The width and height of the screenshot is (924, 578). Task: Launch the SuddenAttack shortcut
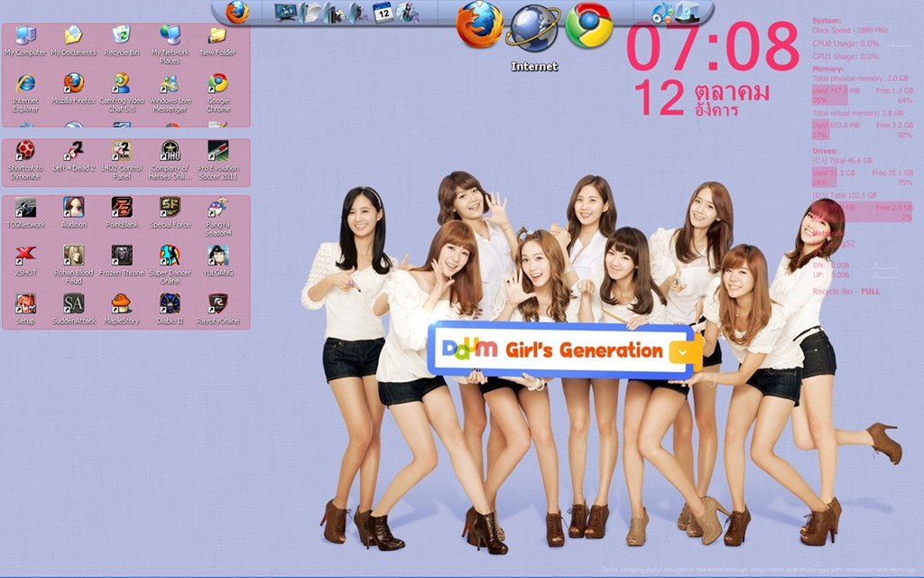pyautogui.click(x=73, y=309)
